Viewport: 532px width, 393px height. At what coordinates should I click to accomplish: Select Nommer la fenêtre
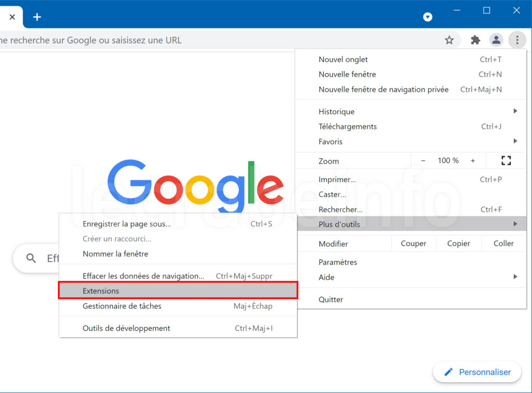[x=178, y=254]
